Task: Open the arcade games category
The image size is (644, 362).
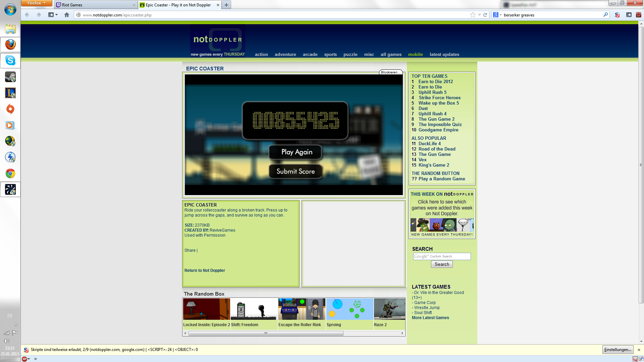Action: pos(310,54)
